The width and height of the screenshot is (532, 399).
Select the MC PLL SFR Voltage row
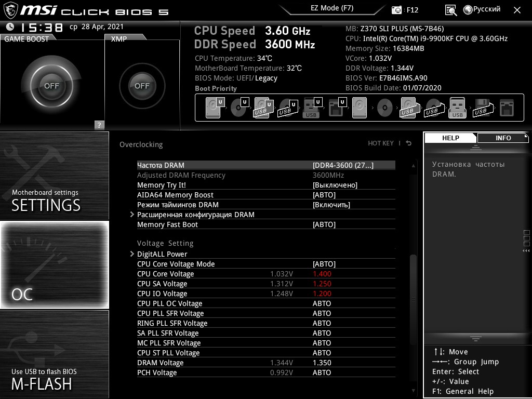click(x=266, y=343)
